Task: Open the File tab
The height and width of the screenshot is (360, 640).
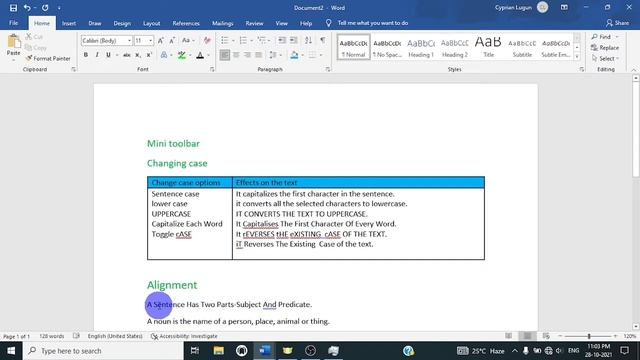Action: (x=13, y=23)
